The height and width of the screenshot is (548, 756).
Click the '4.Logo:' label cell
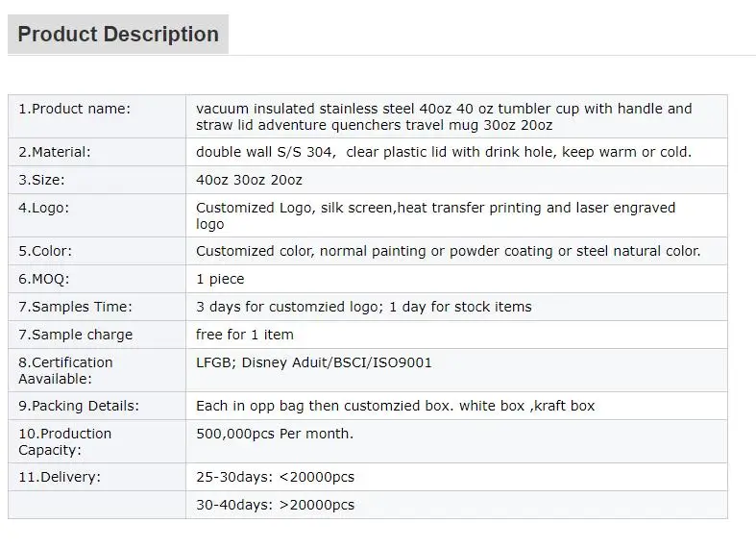[44, 208]
